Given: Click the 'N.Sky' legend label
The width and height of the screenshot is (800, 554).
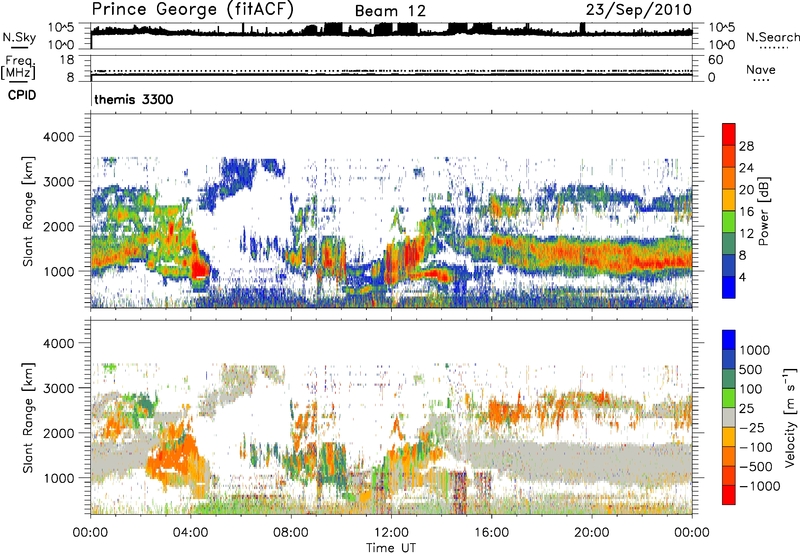Looking at the screenshot, I should pyautogui.click(x=19, y=37).
